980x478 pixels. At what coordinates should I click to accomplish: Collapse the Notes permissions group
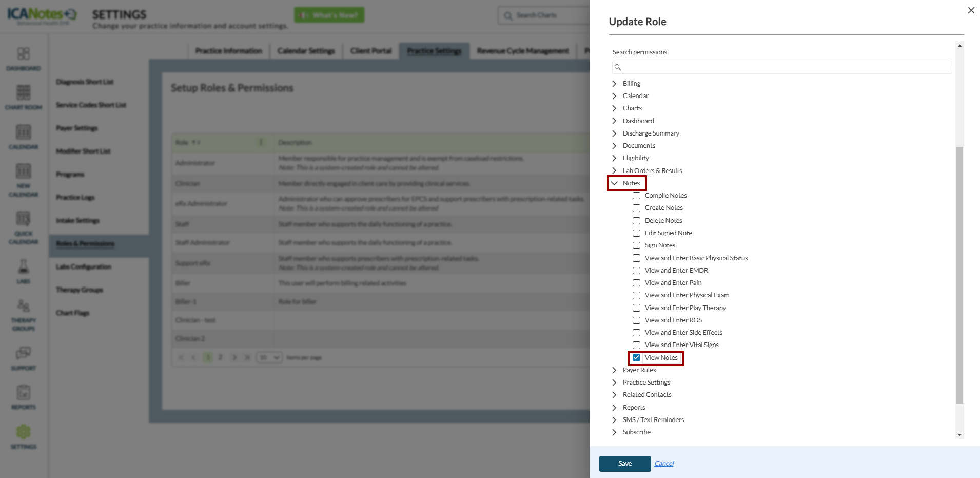tap(614, 183)
